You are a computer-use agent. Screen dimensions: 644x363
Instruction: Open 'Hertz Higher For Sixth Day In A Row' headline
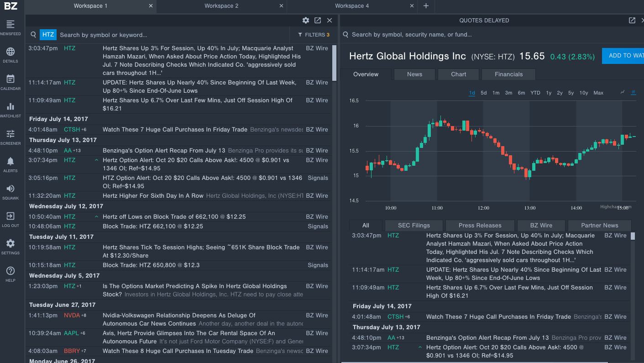(153, 196)
